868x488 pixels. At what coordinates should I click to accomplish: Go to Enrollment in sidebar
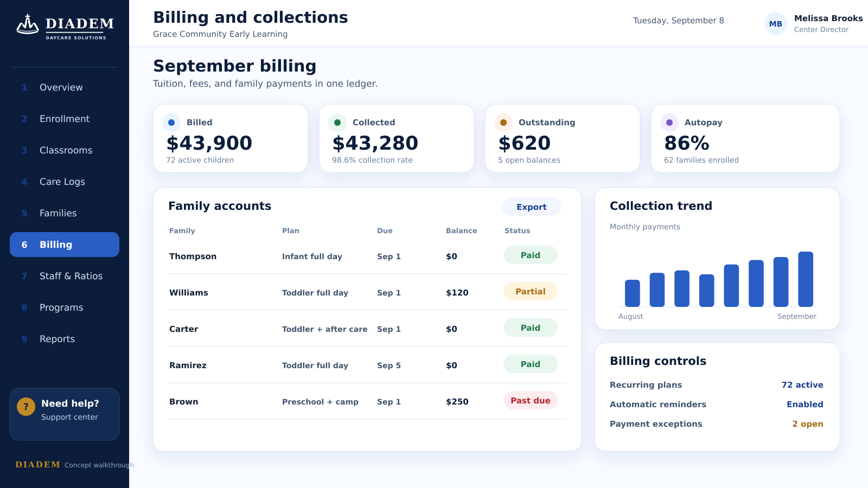(65, 119)
